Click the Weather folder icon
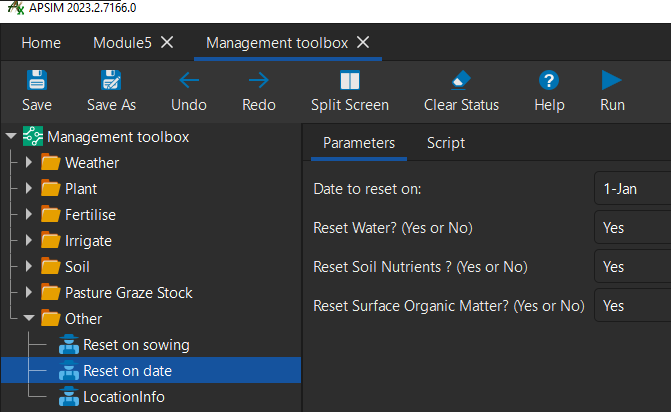Image resolution: width=671 pixels, height=412 pixels. click(50, 163)
